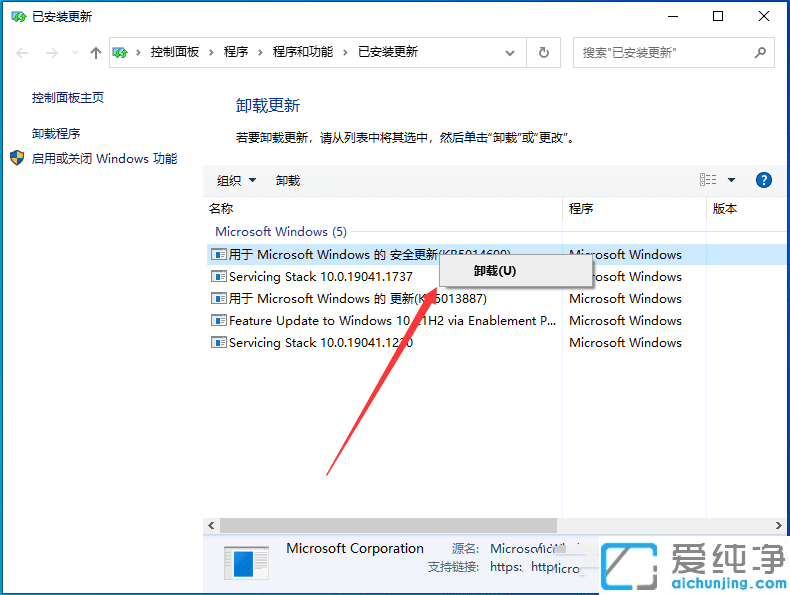This screenshot has width=790, height=595.
Task: Click icon of the last Servicing Stack row
Action: pyautogui.click(x=219, y=343)
